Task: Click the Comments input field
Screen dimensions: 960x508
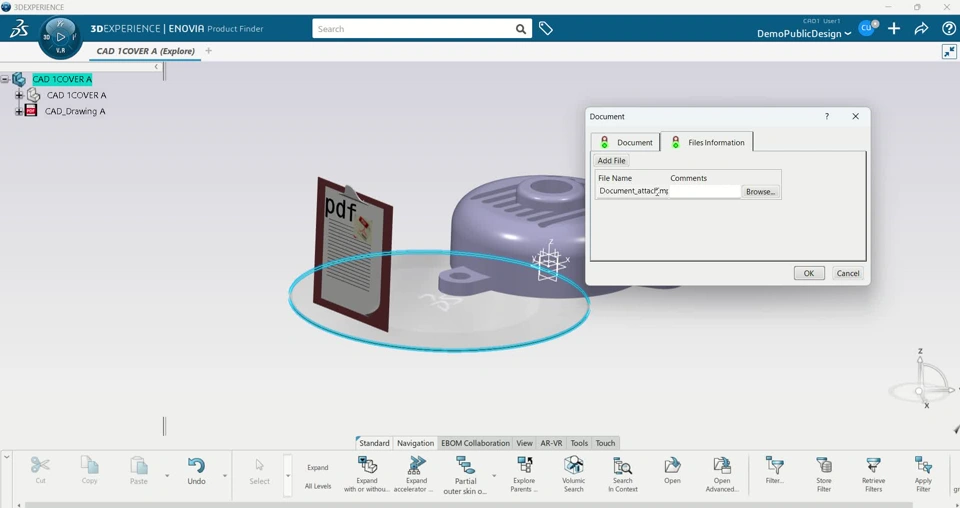Action: (704, 191)
